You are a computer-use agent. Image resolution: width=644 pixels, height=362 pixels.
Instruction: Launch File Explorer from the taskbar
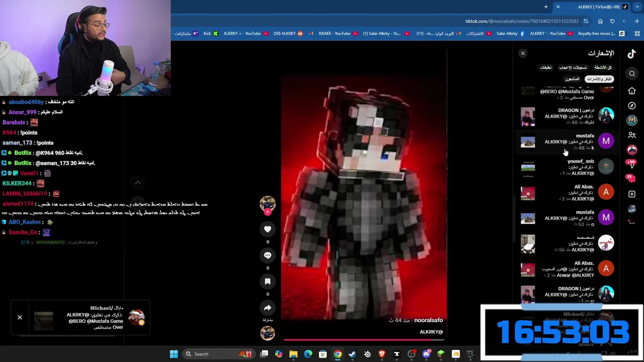pos(293,354)
